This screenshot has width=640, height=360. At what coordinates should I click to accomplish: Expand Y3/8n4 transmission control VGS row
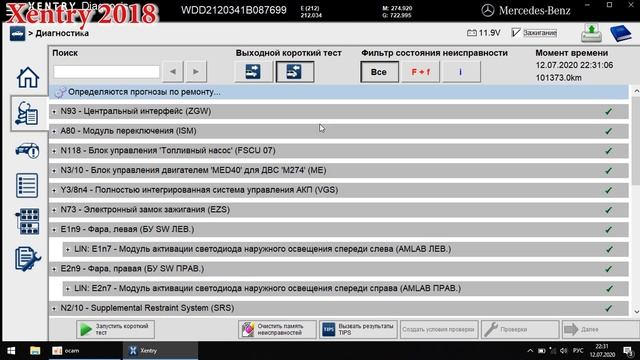coord(54,190)
